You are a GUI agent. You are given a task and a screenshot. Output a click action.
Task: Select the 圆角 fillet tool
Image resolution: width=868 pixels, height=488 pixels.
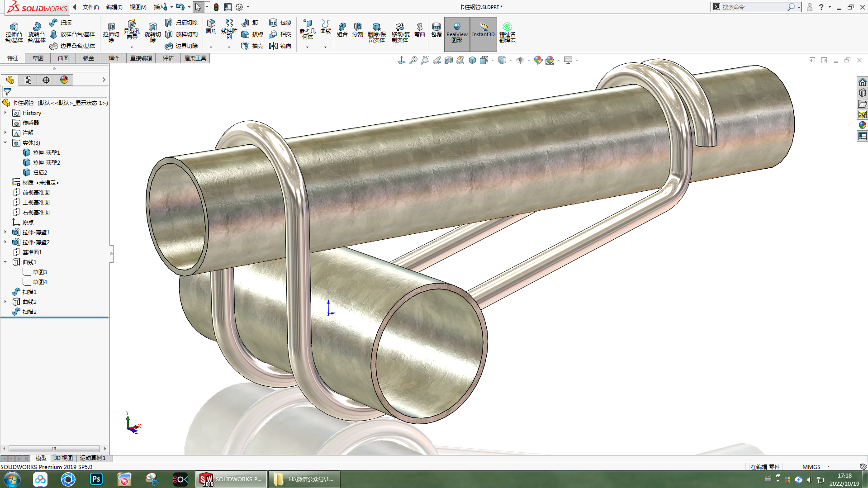[211, 27]
